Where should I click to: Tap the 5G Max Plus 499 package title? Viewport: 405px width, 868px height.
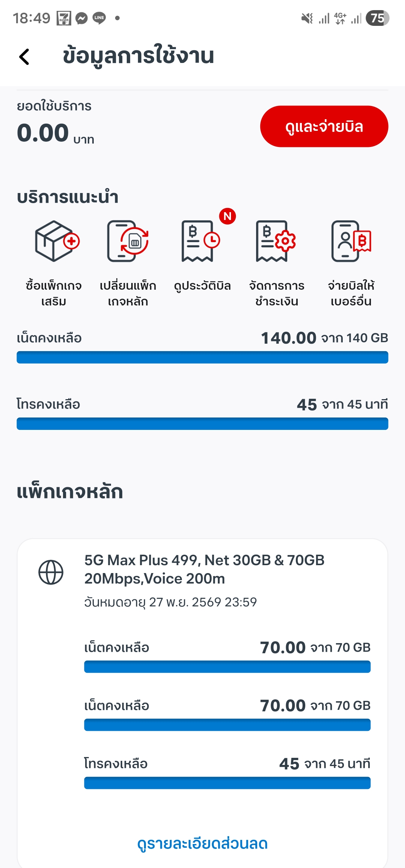pyautogui.click(x=204, y=569)
